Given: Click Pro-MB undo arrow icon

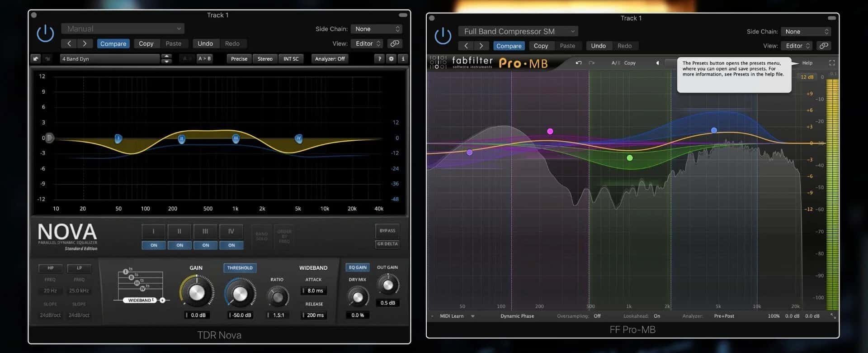Looking at the screenshot, I should point(579,63).
